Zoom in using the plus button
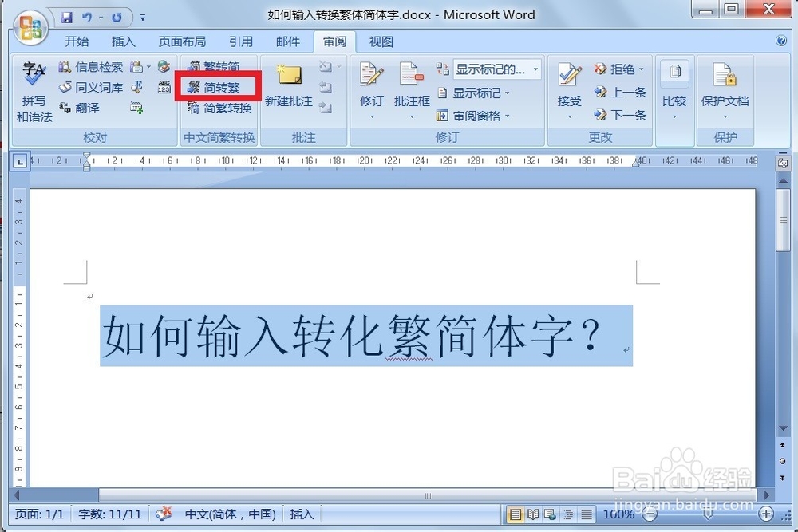 767,514
